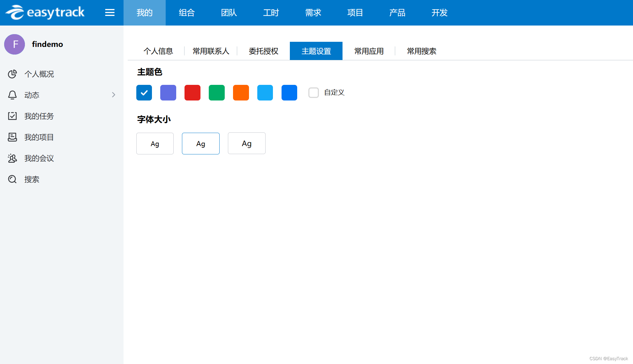This screenshot has height=364, width=633.
Task: Click the hamburger menu icon
Action: (110, 12)
